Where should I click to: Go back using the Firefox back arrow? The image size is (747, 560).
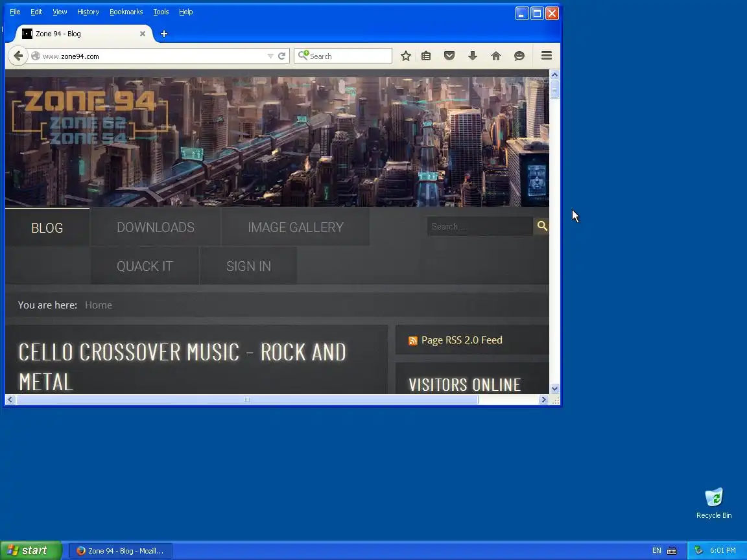tap(18, 56)
